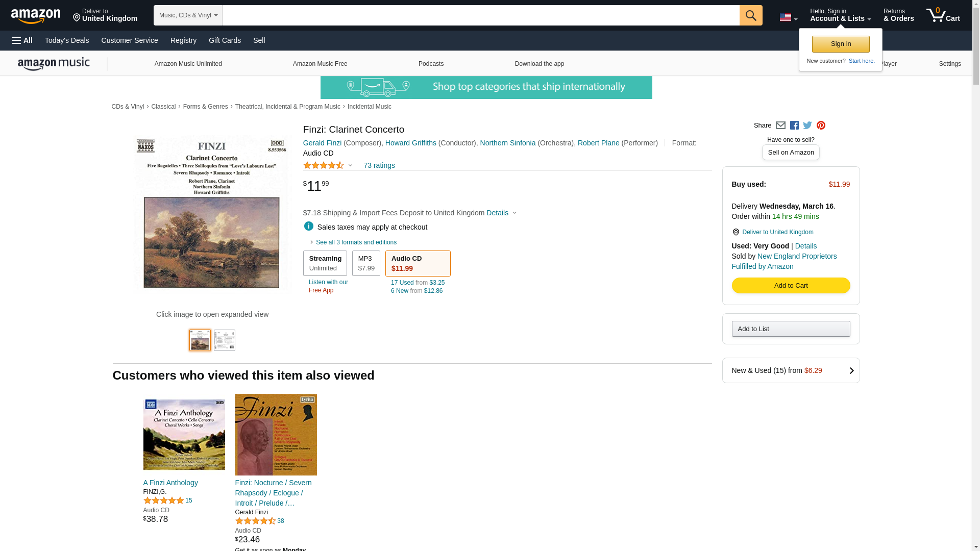Open the Music, CDs & Vinyl search category dropdown
The width and height of the screenshot is (980, 551).
[x=188, y=15]
